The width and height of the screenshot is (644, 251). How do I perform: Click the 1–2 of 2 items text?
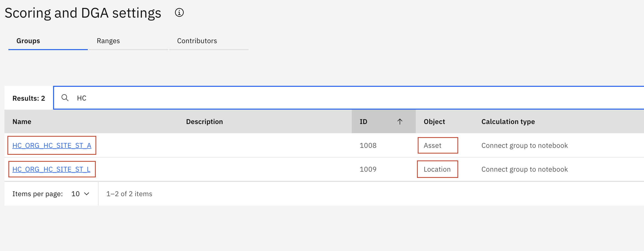click(x=129, y=194)
